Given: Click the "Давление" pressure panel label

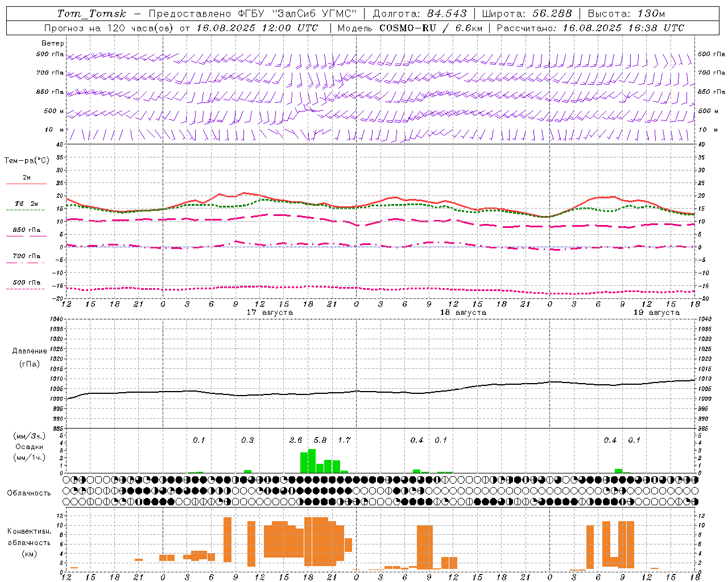Looking at the screenshot, I should point(30,351).
